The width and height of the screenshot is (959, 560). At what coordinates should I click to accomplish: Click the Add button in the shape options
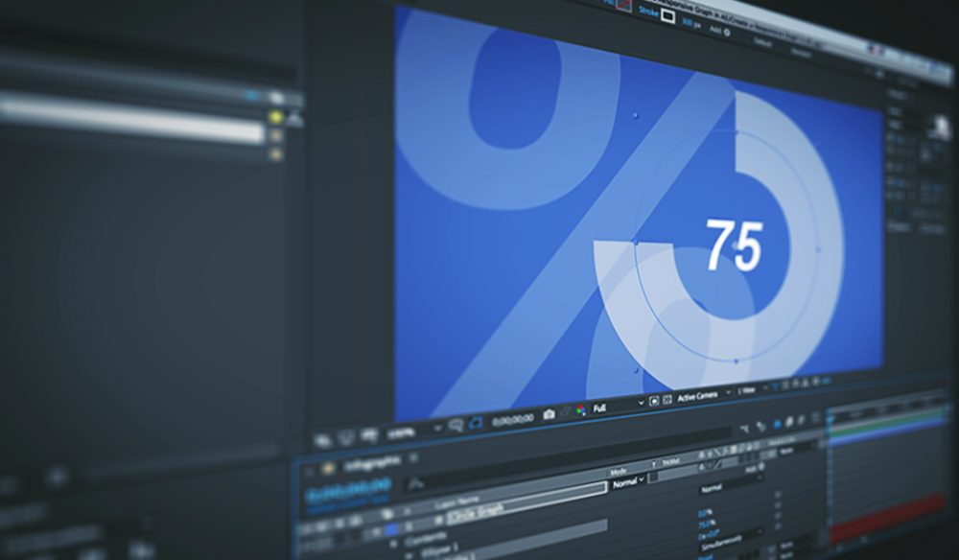click(716, 27)
